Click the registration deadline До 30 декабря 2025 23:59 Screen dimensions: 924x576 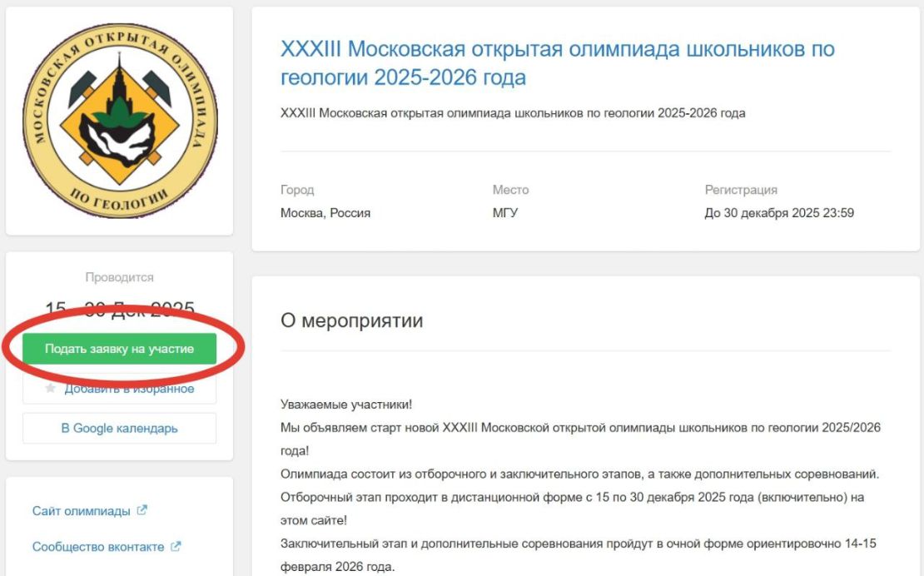[779, 212]
